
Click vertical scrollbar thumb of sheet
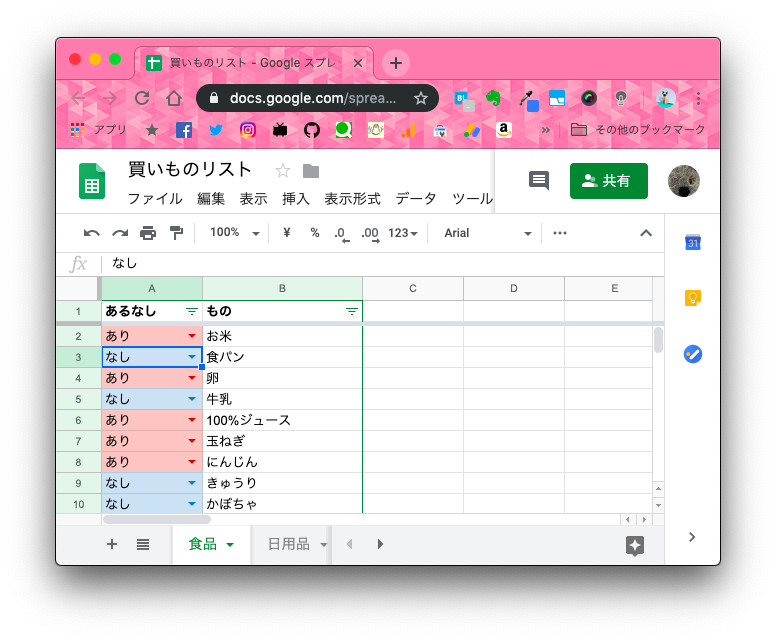658,340
